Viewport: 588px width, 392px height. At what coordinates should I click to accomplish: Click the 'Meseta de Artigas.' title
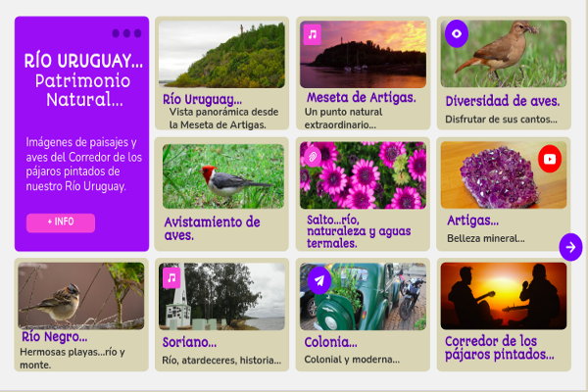point(362,98)
